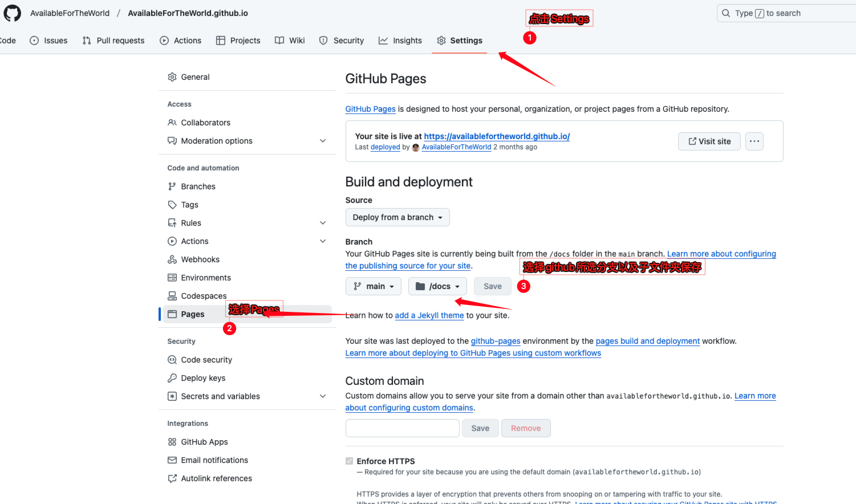Open the main branch selector dropdown
Viewport: 856px width, 504px height.
click(374, 286)
